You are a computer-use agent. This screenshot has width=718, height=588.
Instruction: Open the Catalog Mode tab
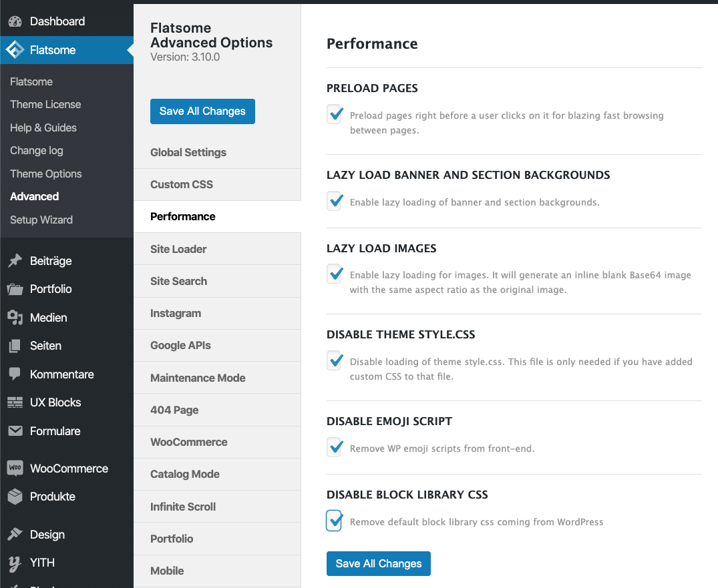pyautogui.click(x=217, y=474)
